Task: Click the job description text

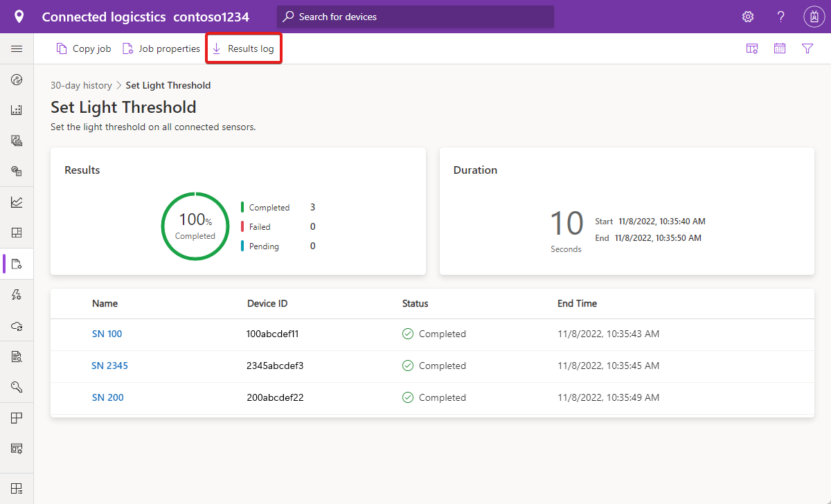Action: [x=153, y=127]
